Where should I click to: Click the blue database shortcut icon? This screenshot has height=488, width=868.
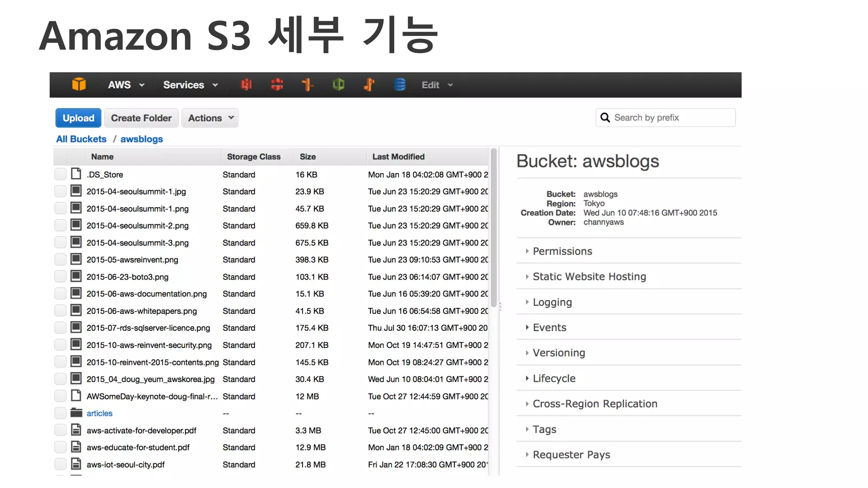point(400,85)
